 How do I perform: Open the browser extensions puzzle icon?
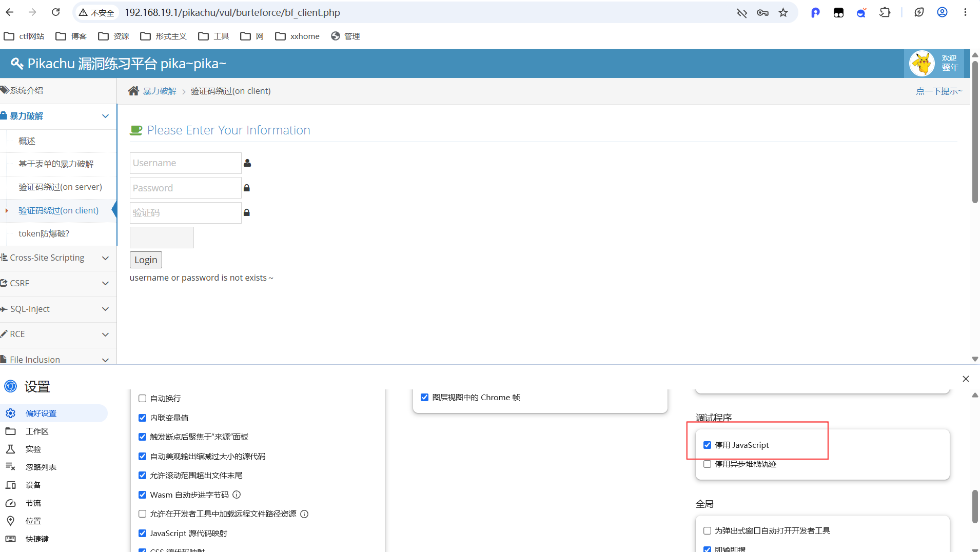(x=885, y=12)
